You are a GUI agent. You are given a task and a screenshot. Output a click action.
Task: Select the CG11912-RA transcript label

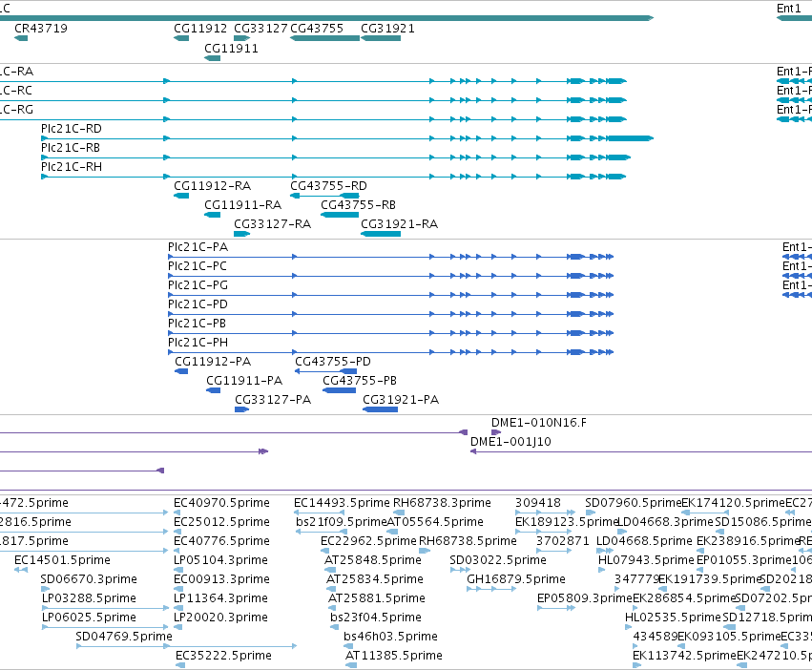pyautogui.click(x=213, y=186)
